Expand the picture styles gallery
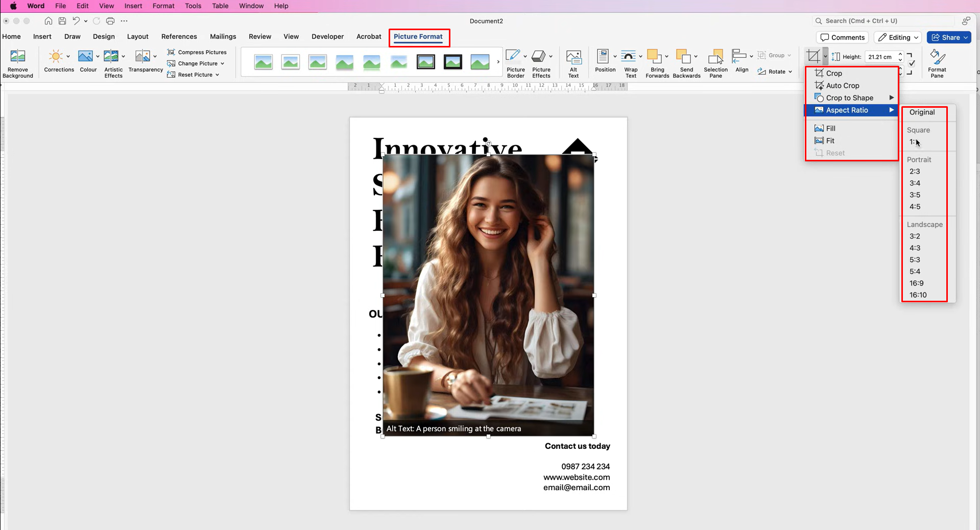 497,61
